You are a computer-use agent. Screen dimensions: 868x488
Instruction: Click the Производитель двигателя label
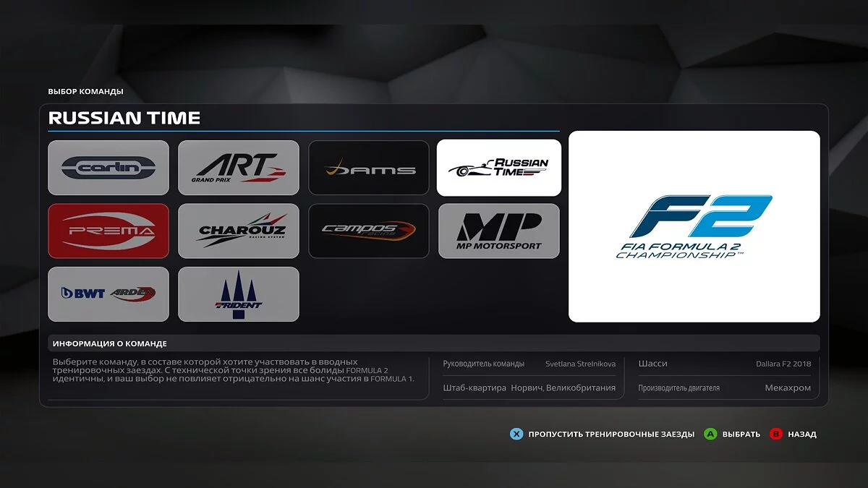click(x=679, y=388)
